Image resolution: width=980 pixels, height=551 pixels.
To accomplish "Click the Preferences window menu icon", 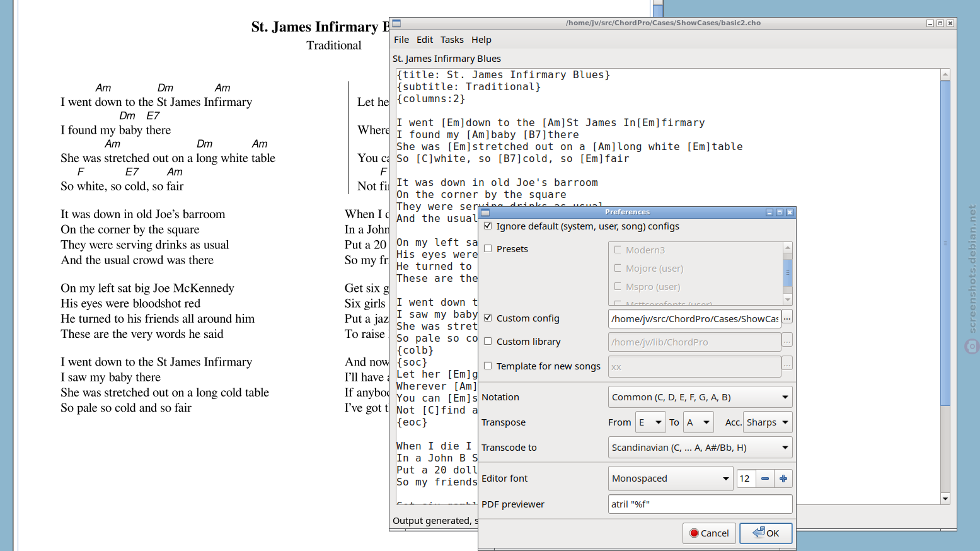I will click(485, 212).
